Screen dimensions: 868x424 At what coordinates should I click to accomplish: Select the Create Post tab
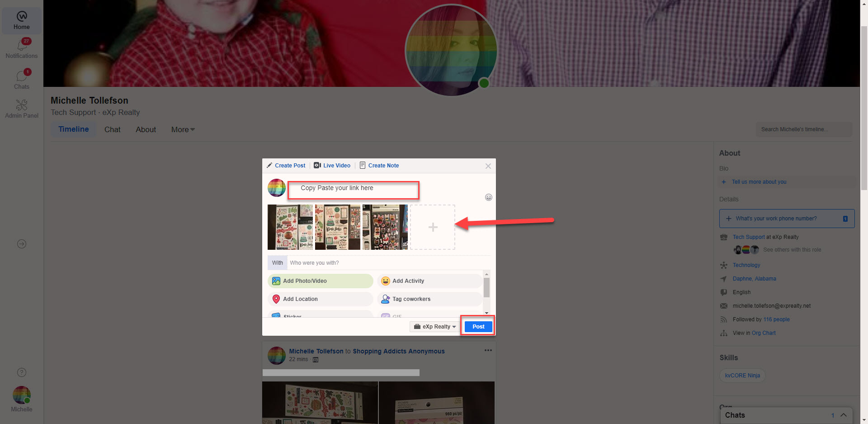(286, 166)
